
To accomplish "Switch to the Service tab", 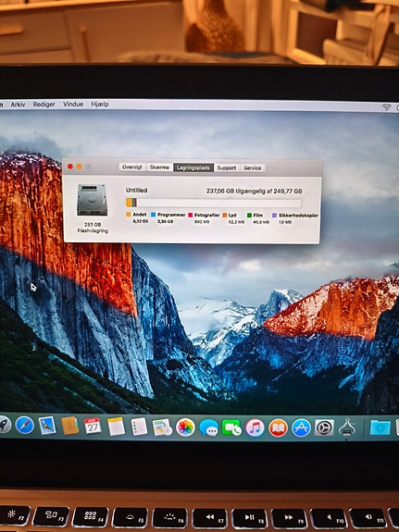I will (x=253, y=167).
